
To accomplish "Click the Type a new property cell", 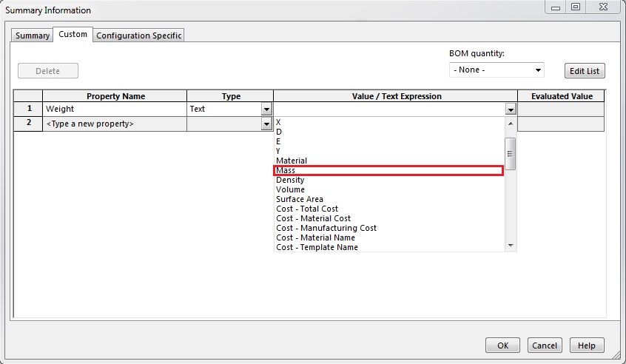I will [x=114, y=124].
